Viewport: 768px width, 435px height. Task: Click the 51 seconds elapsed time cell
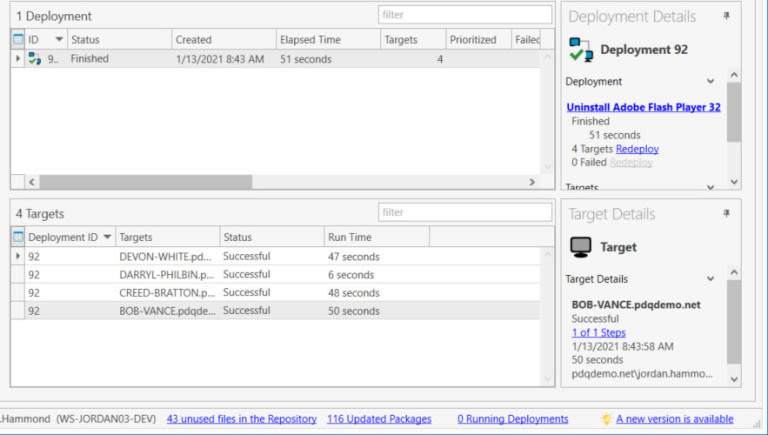coord(306,59)
